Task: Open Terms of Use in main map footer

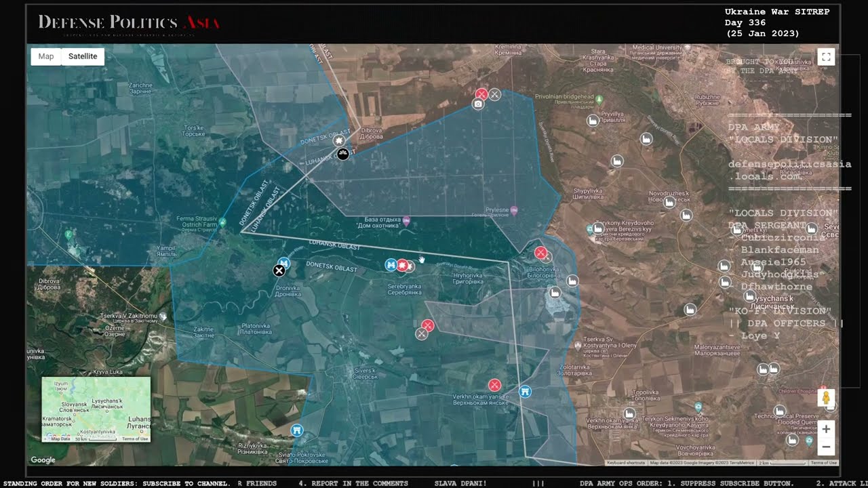Action: 824,463
